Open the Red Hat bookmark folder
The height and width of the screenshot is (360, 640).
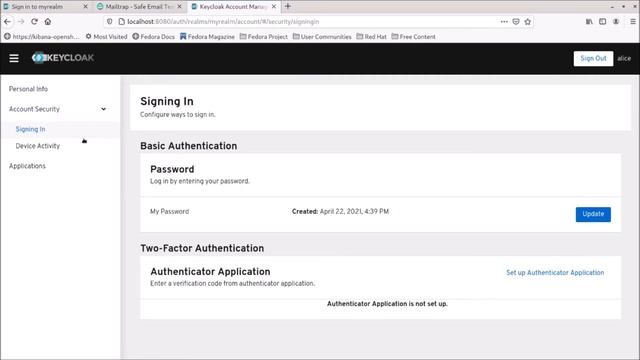[371, 37]
